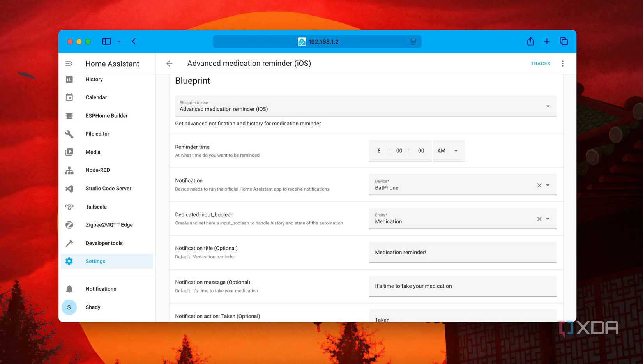Clear the Medication entity selection

click(539, 219)
